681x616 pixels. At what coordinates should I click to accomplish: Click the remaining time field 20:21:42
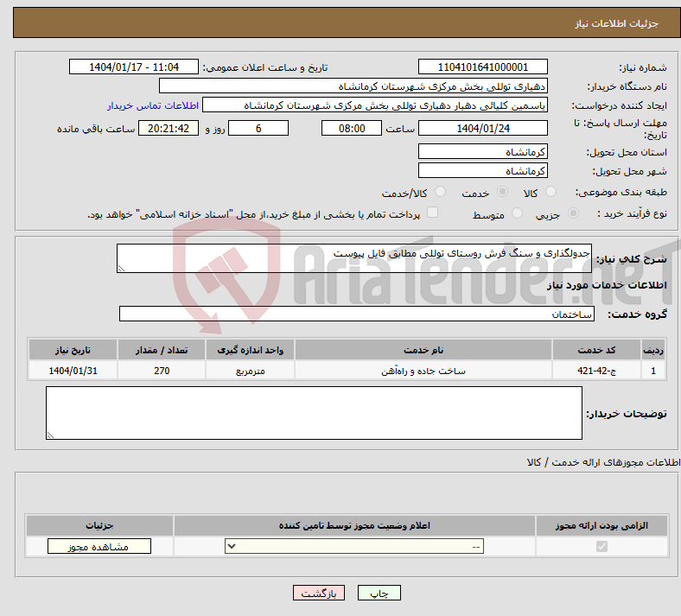tap(169, 128)
